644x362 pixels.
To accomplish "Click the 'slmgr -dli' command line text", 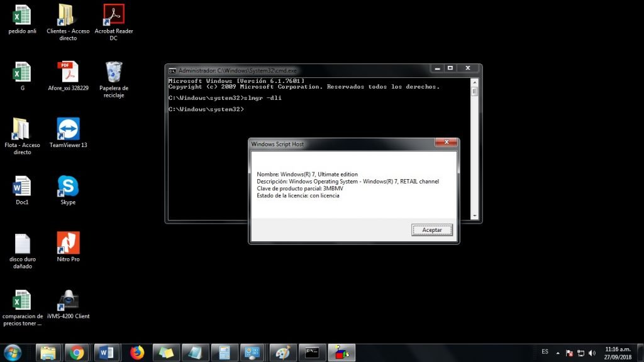I will click(x=262, y=97).
